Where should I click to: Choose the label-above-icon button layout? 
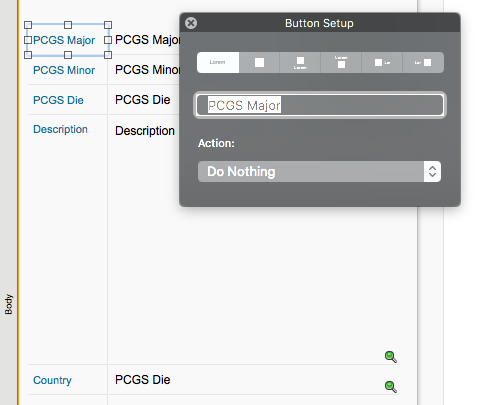point(341,62)
